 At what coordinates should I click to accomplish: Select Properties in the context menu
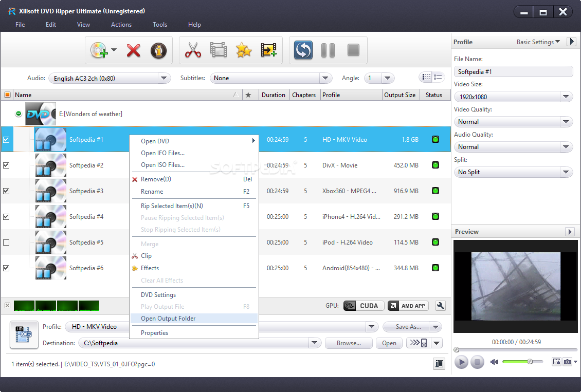click(x=194, y=333)
